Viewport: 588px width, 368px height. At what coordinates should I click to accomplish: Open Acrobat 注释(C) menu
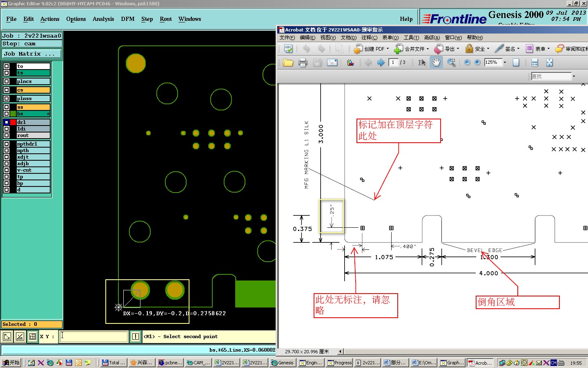(369, 38)
